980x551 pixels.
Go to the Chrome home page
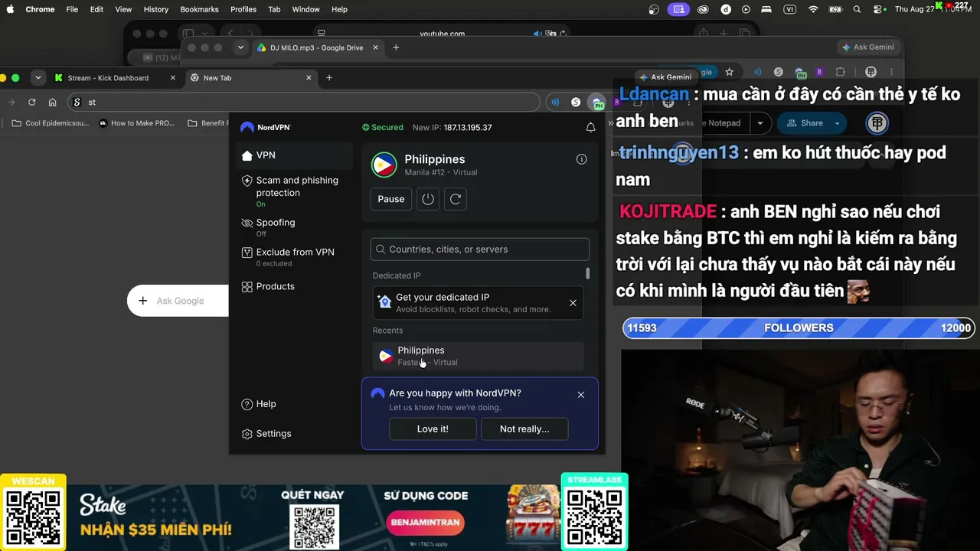(52, 103)
